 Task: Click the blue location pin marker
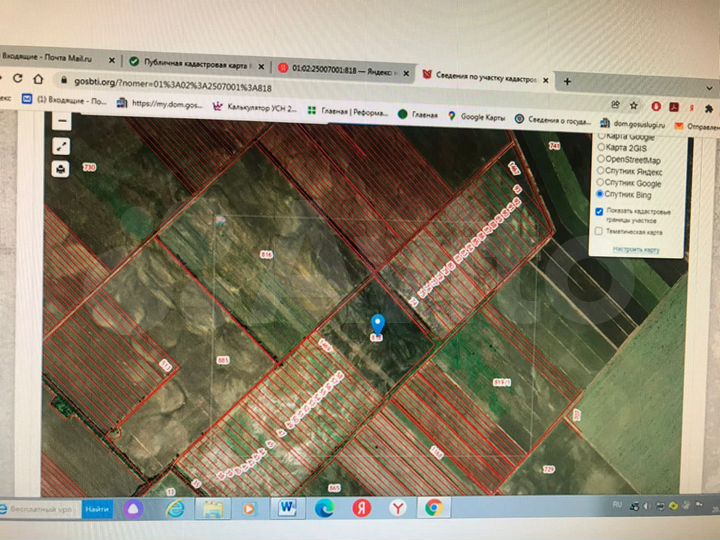pyautogui.click(x=377, y=324)
